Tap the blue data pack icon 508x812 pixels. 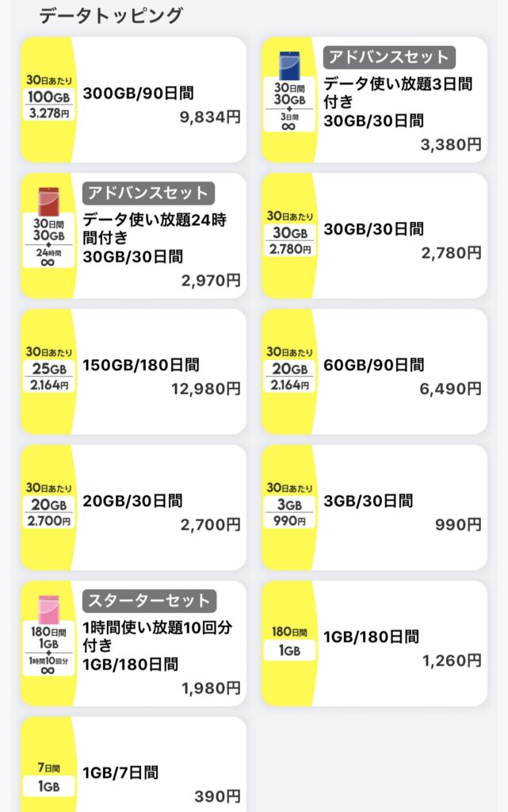[x=290, y=66]
